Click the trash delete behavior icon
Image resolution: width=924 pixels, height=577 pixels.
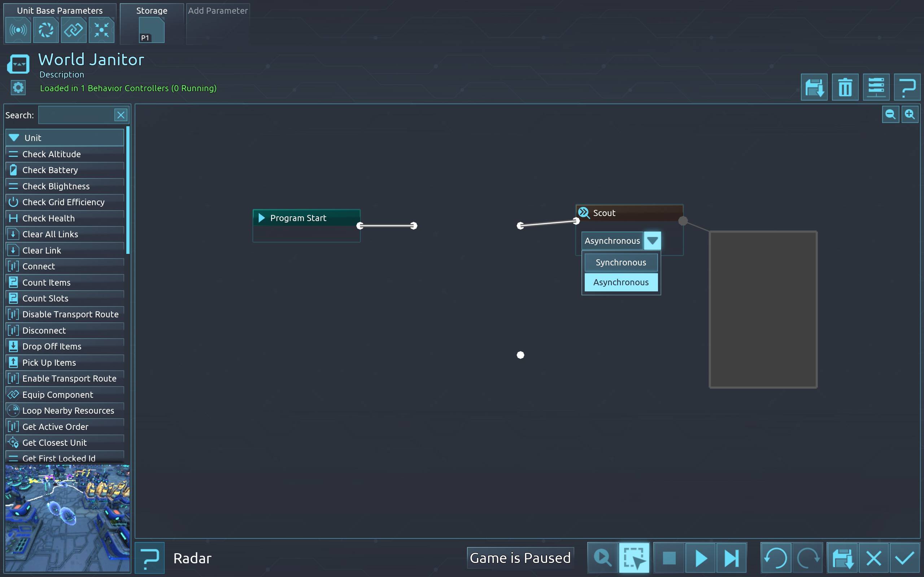click(845, 87)
